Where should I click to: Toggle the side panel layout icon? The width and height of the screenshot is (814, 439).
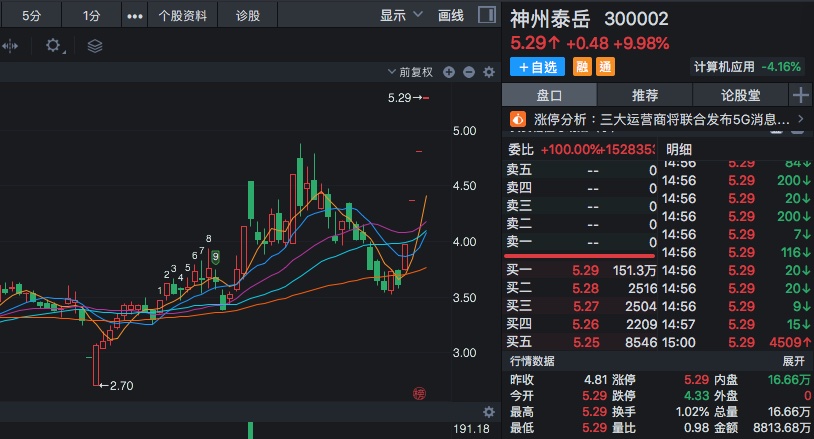click(486, 15)
